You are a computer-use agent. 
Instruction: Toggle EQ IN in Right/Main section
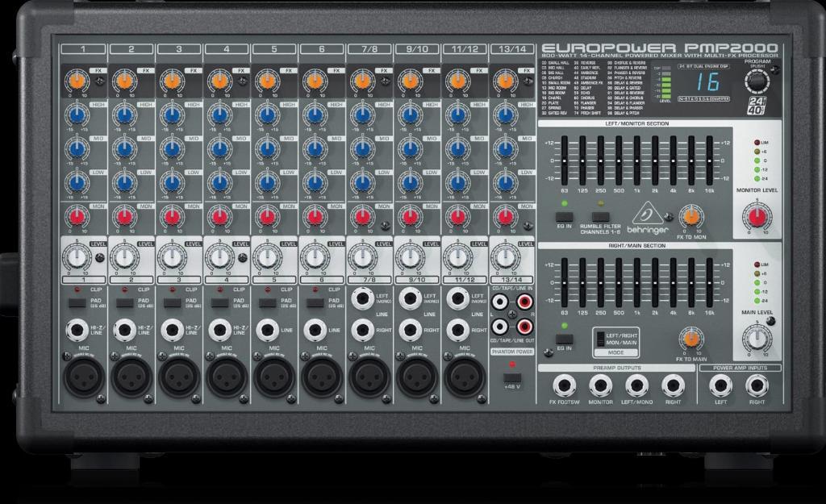click(x=564, y=339)
